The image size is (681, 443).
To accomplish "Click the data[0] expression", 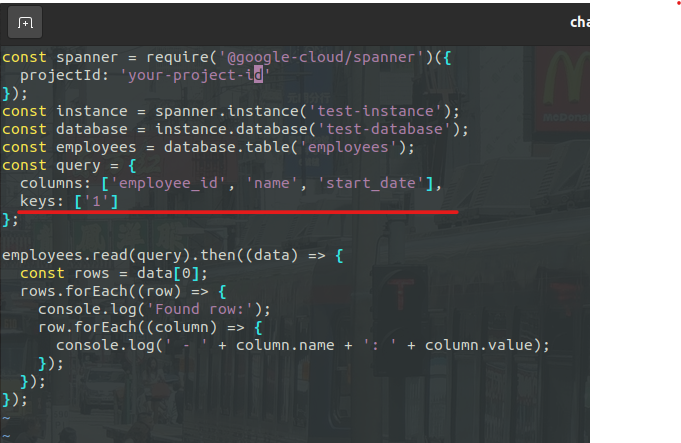I will [x=168, y=273].
